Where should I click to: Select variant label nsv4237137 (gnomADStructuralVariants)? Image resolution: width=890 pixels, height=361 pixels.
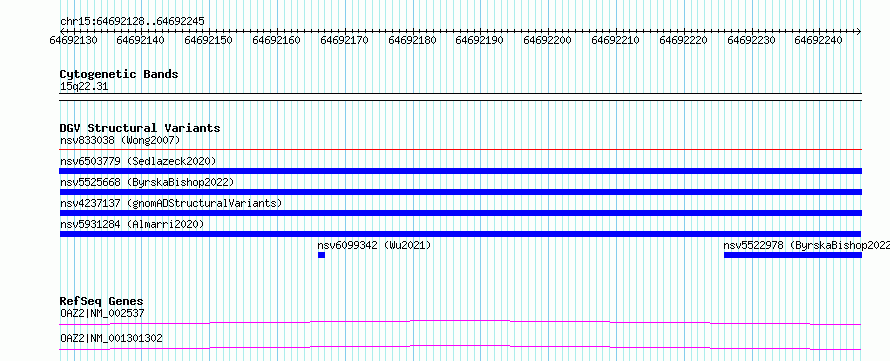(x=171, y=203)
